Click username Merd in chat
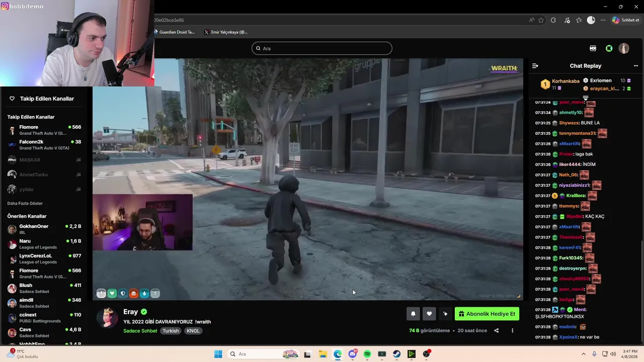The image size is (644, 362). click(x=579, y=310)
